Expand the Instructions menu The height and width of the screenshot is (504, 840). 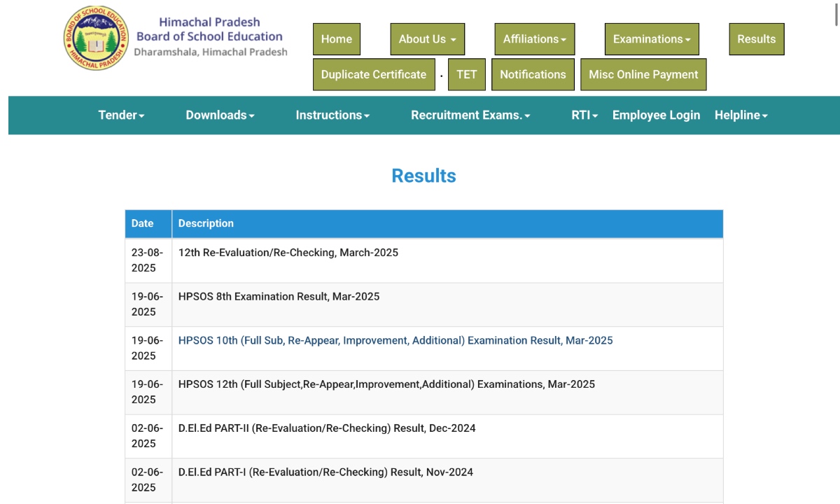point(332,115)
